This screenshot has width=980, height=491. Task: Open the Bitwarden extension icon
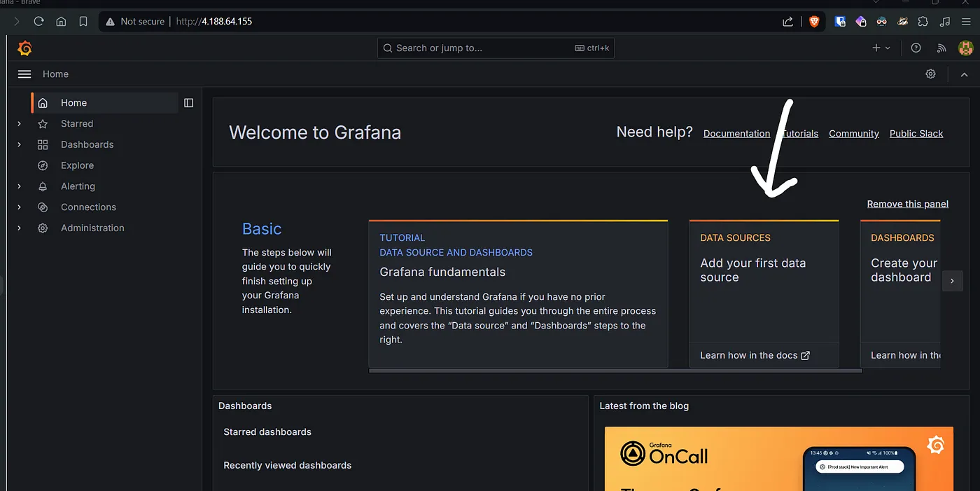(x=840, y=22)
